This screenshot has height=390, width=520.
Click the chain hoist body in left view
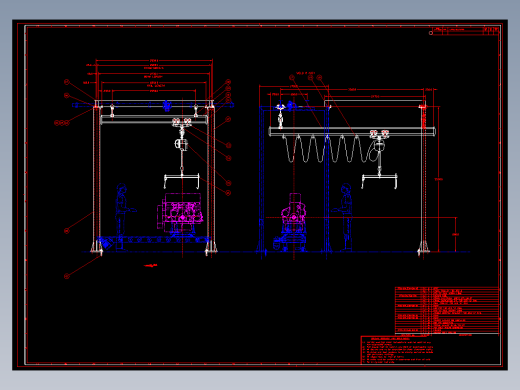click(x=181, y=144)
